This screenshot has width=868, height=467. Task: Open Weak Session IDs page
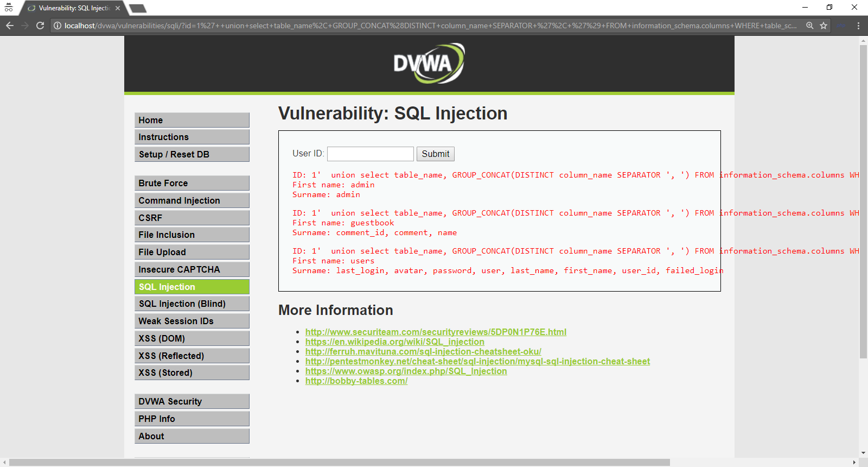tap(192, 321)
